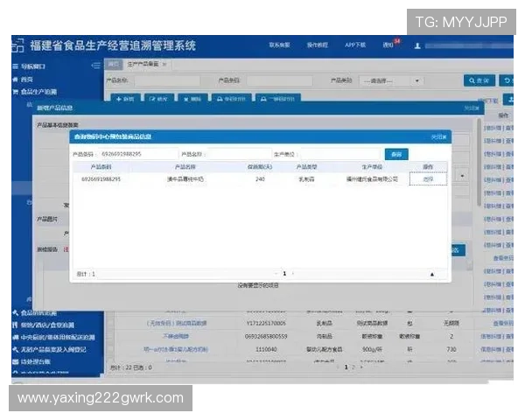525x420 pixels.
Task: Click the 乳制品 cell in dialog result row
Action: click(306, 179)
